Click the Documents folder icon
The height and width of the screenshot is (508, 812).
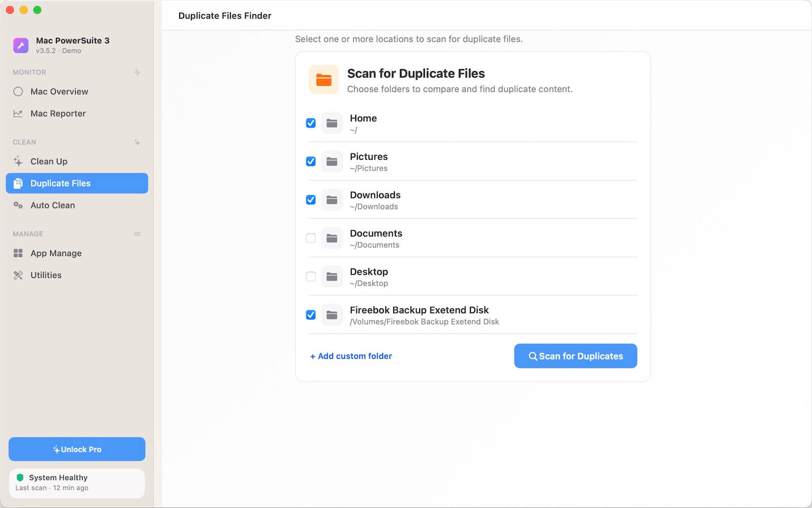(x=332, y=238)
